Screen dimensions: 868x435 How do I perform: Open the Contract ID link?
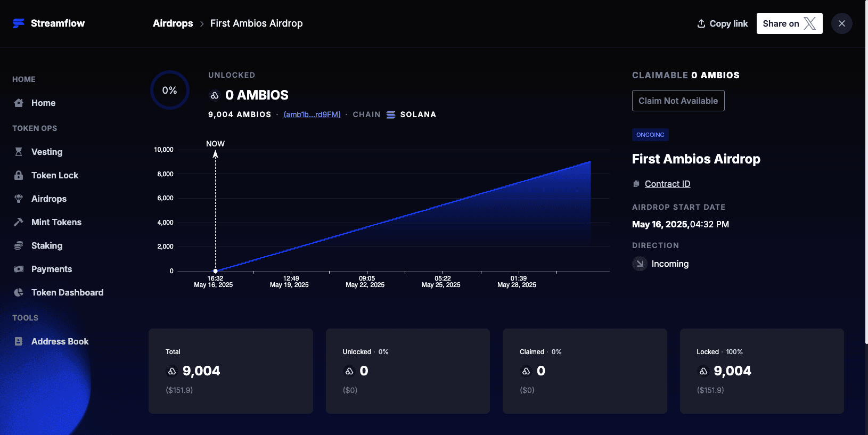668,184
